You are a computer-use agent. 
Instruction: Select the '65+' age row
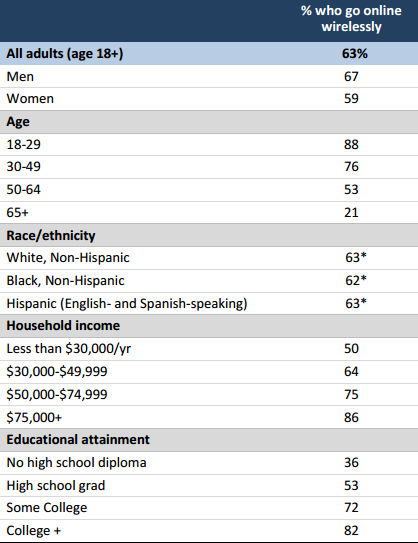click(209, 212)
